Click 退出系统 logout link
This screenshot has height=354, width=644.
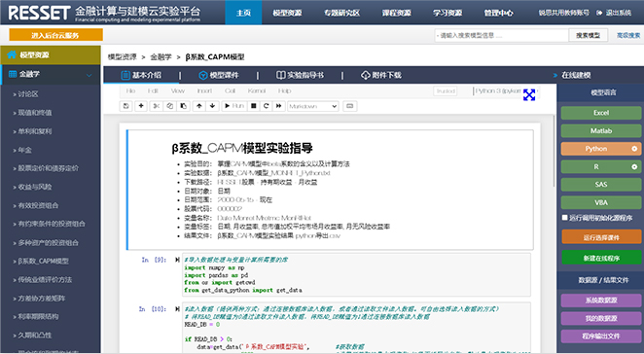point(615,13)
